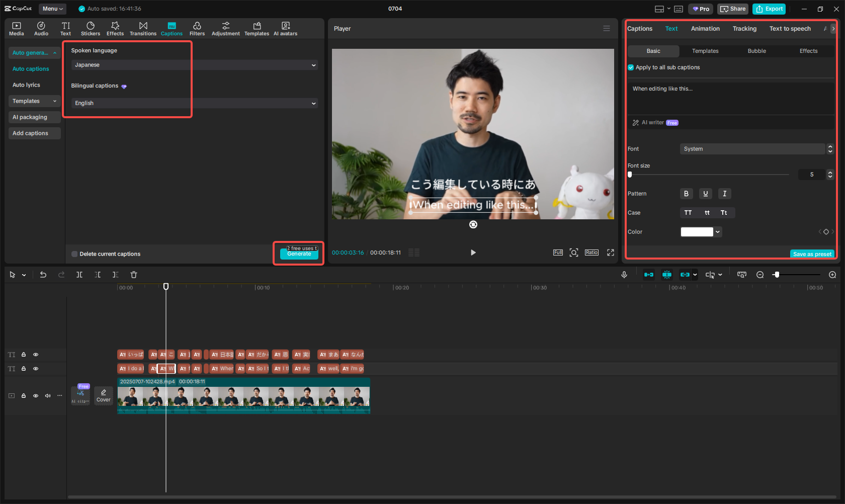The width and height of the screenshot is (845, 504).
Task: Click the Generate captions button
Action: (x=299, y=254)
